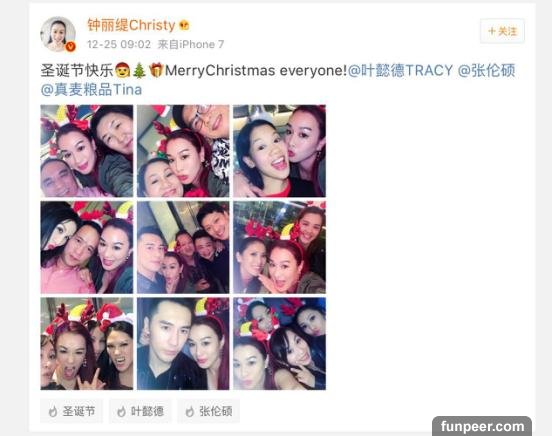552x436 pixels.
Task: Open the @真麦粮品Tina mention
Action: 92,90
